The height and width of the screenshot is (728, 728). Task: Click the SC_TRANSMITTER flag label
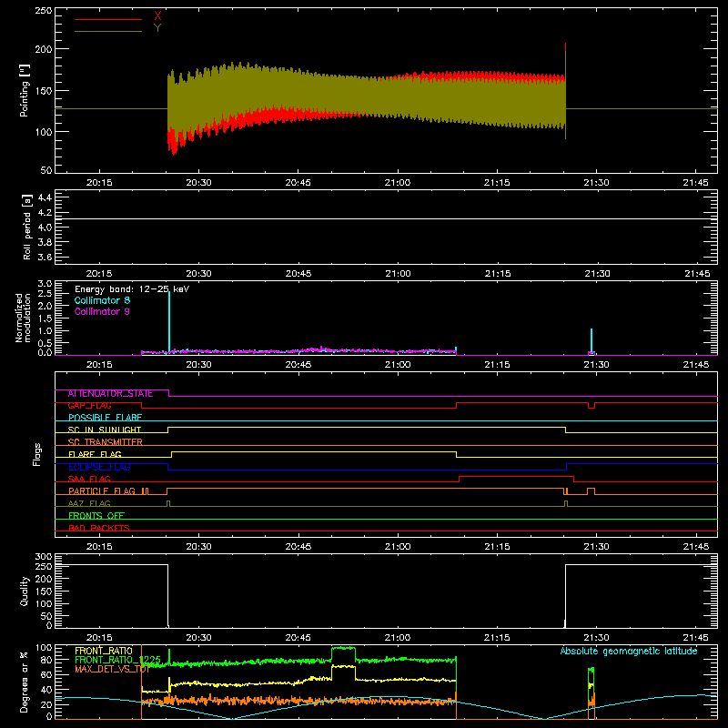click(x=106, y=442)
